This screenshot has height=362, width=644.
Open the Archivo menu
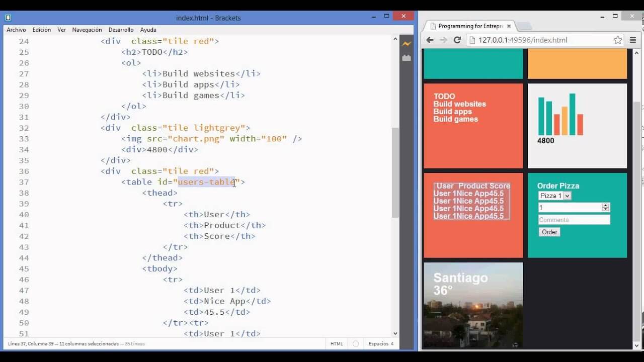click(x=16, y=30)
